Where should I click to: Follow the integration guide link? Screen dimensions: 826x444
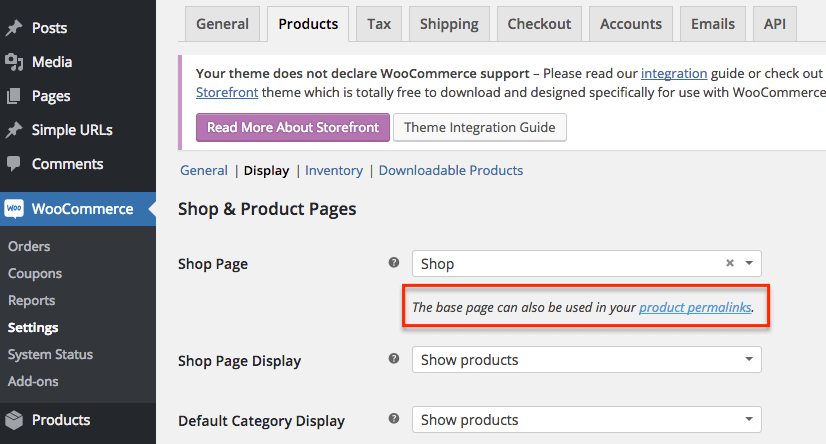[x=674, y=73]
